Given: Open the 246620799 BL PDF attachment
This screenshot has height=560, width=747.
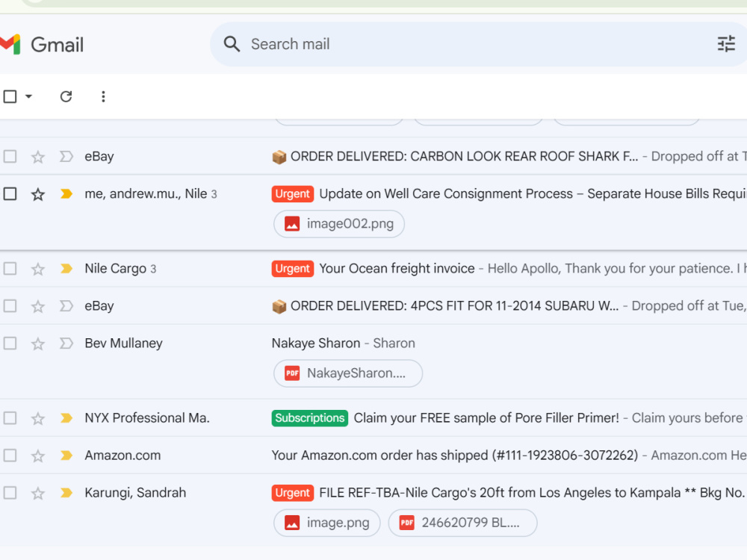Looking at the screenshot, I should click(x=462, y=523).
